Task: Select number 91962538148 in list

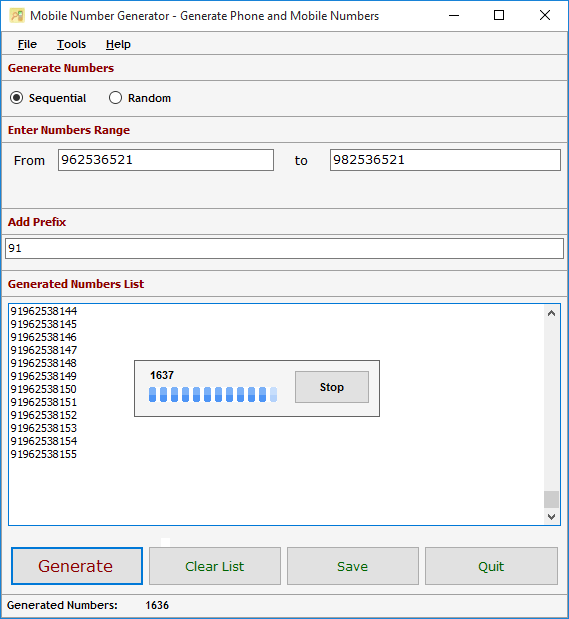Action: click(x=44, y=363)
